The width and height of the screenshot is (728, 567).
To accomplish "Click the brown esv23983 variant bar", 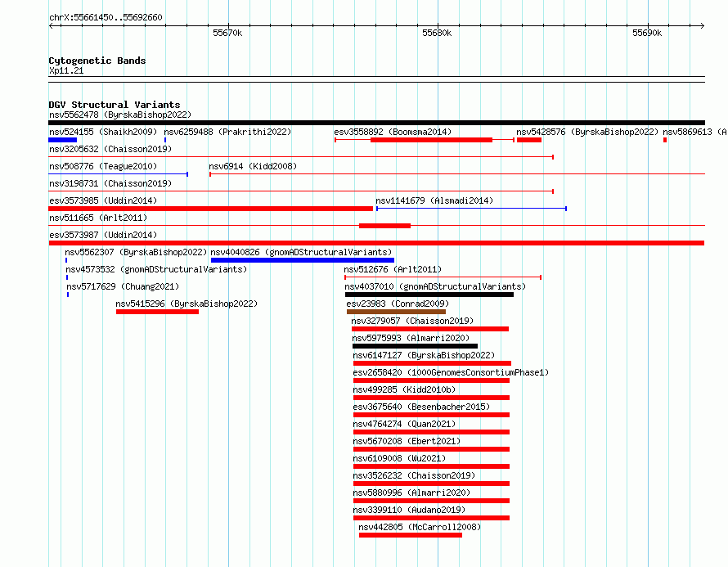I will [396, 312].
